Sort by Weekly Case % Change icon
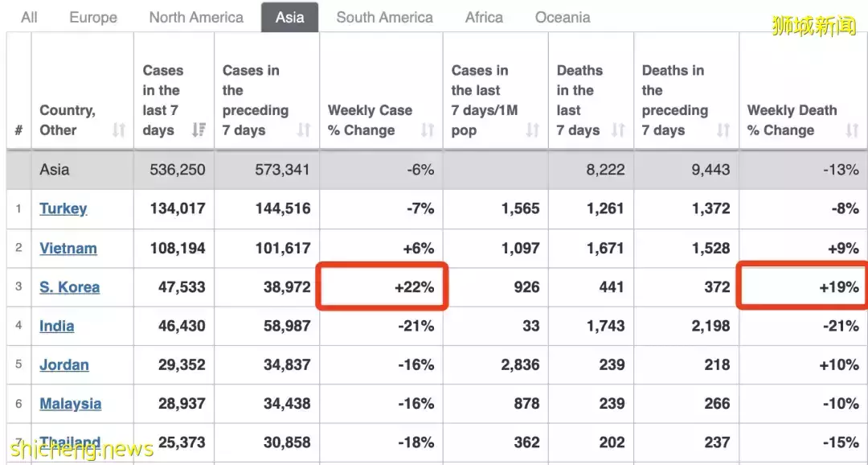 (x=428, y=130)
